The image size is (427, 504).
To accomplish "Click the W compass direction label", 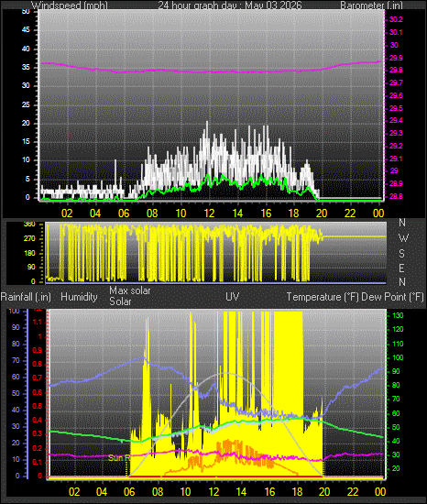I will click(403, 238).
